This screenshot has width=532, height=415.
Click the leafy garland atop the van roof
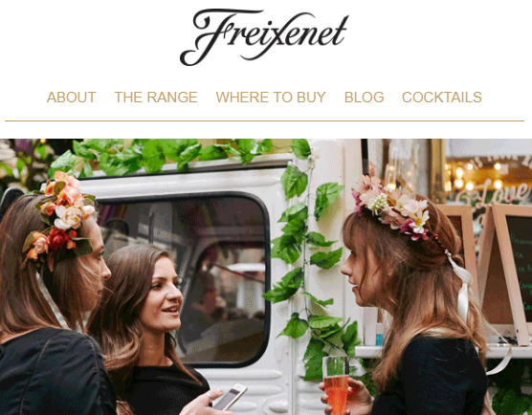(163, 158)
